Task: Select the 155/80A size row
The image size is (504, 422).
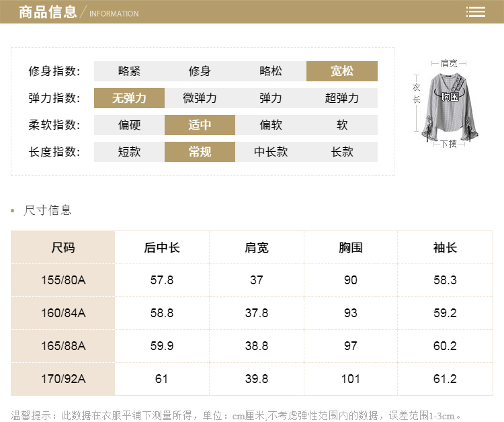Action: (63, 280)
